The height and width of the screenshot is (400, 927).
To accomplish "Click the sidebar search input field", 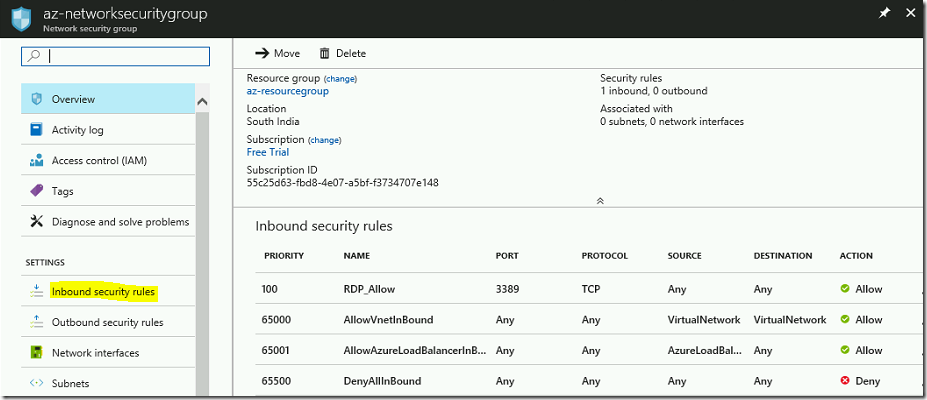I will tap(116, 56).
